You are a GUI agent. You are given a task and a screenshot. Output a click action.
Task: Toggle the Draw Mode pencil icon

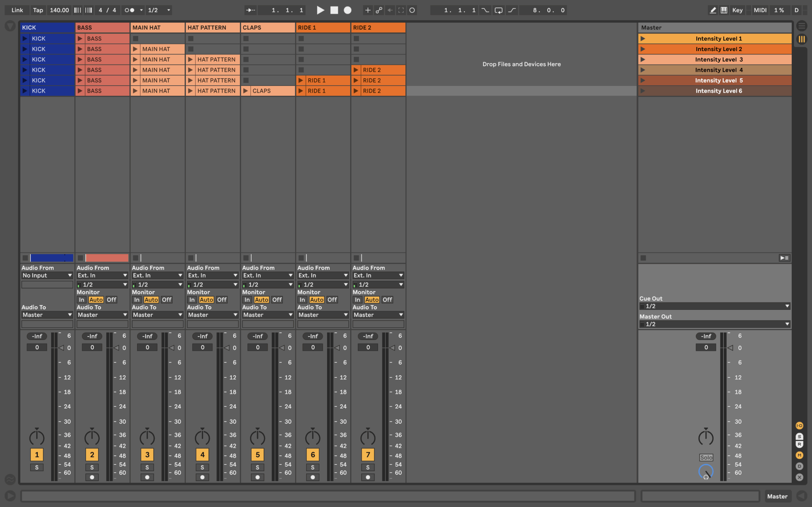[x=713, y=10]
